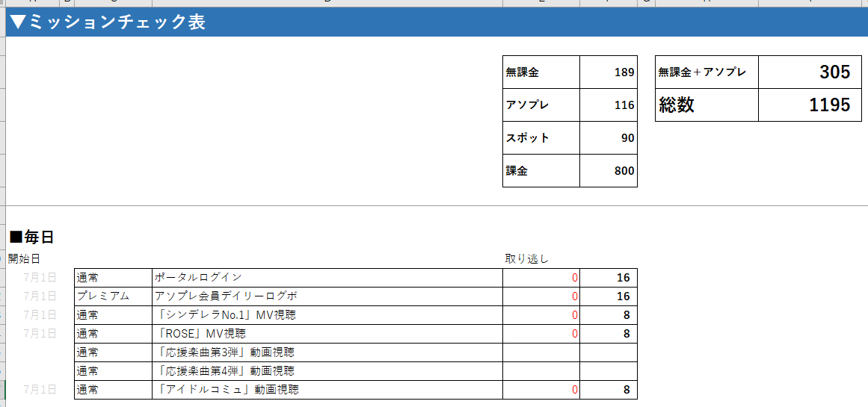Image resolution: width=868 pixels, height=407 pixels.
Task: Select the 「ROSE」MV視聴 cell
Action: [327, 334]
